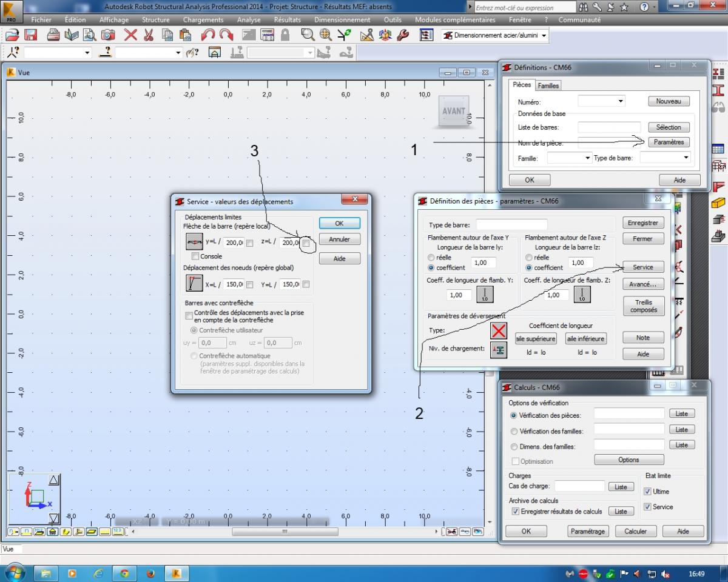
Task: Click the Paramètres button in Définitions
Action: point(669,142)
